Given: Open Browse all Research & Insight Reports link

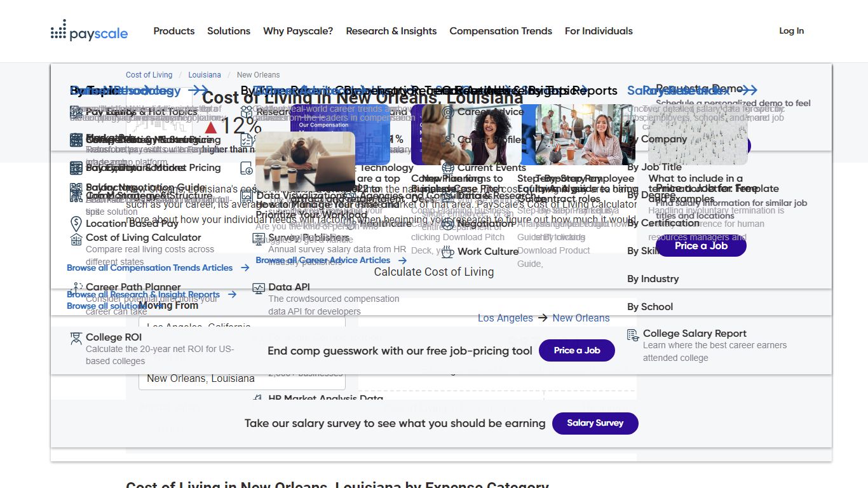Looking at the screenshot, I should click(144, 295).
